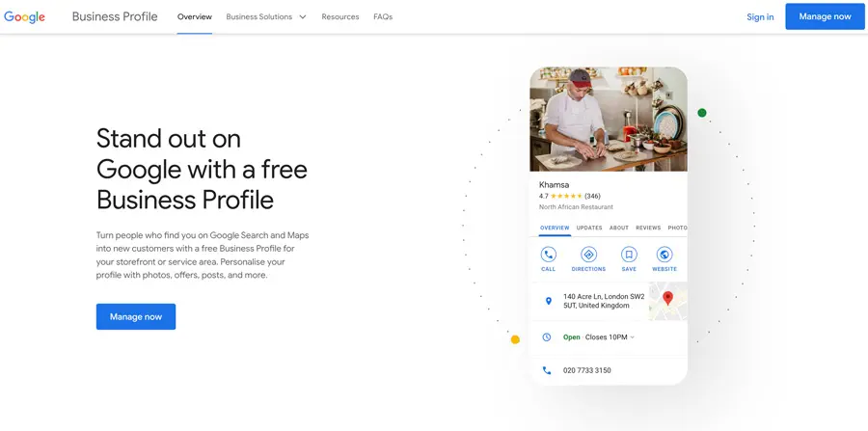
Task: Click the red map marker thumbnail
Action: tap(667, 301)
